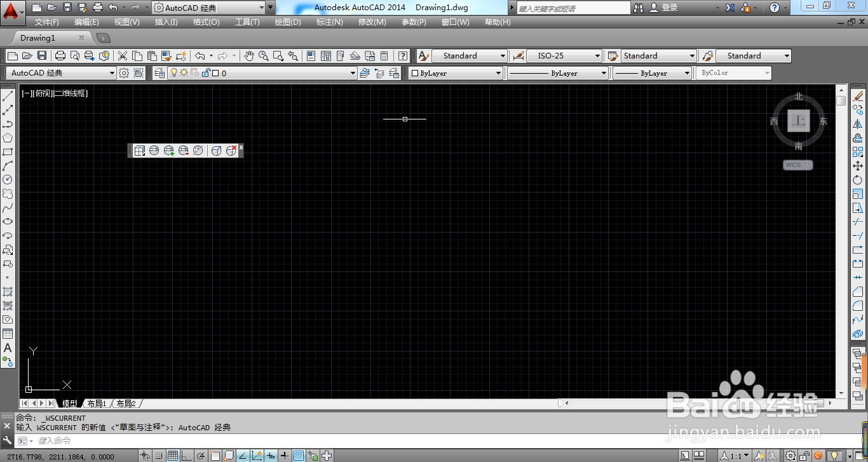
Task: Open the table style Standard dropdown
Action: pyautogui.click(x=659, y=56)
